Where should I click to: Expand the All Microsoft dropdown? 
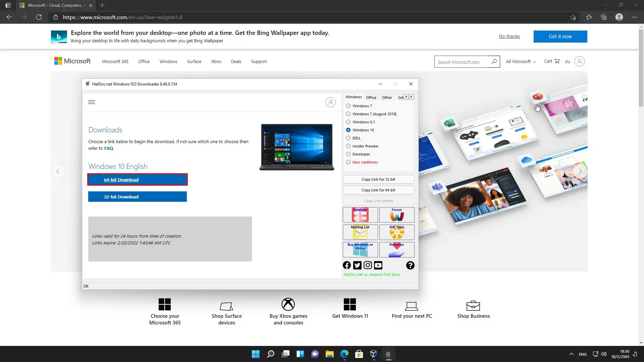(x=521, y=62)
